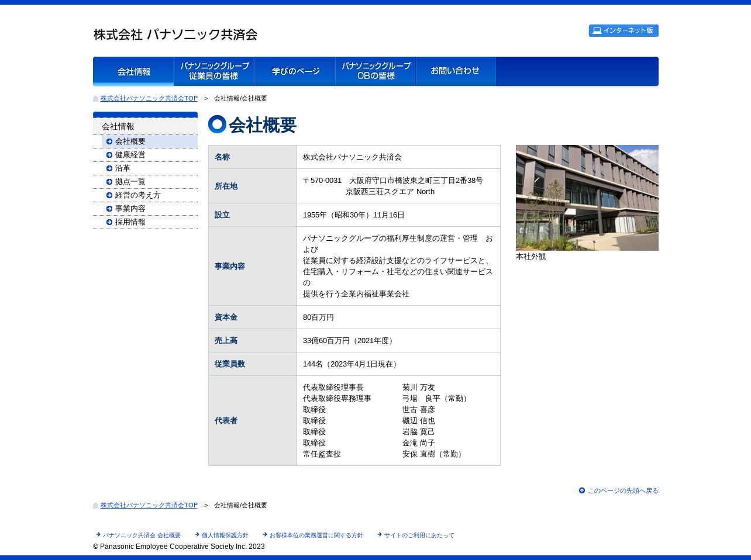Image resolution: width=751 pixels, height=560 pixels.
Task: Select the お問い合わせ navigation tab
Action: tap(456, 71)
